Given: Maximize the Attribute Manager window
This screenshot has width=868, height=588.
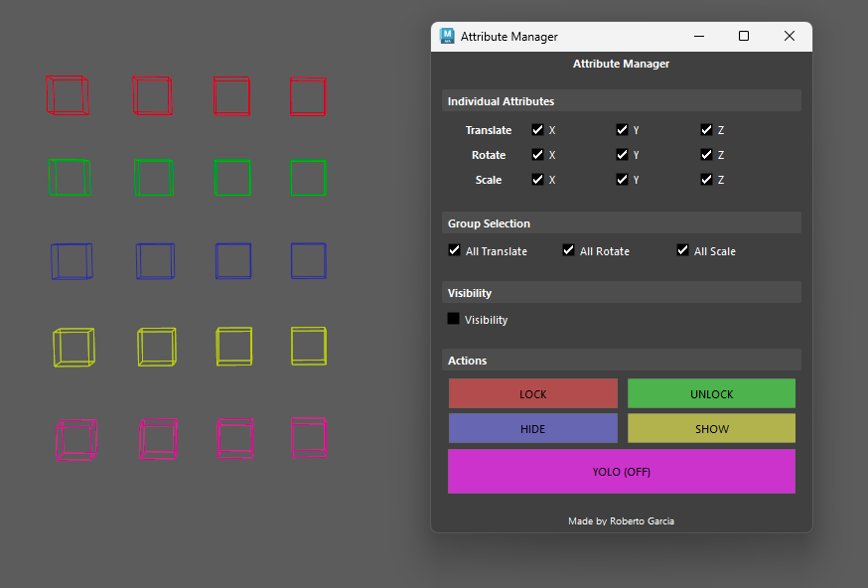Looking at the screenshot, I should click(744, 36).
